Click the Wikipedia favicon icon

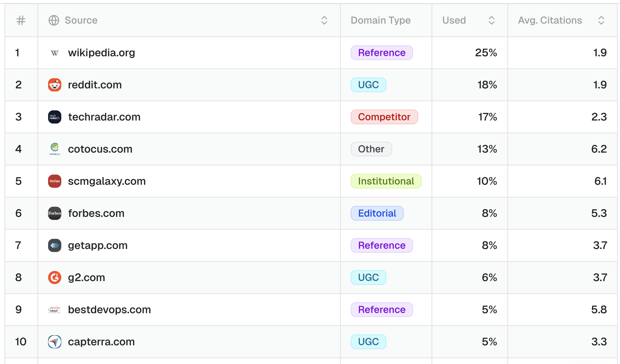pyautogui.click(x=55, y=53)
